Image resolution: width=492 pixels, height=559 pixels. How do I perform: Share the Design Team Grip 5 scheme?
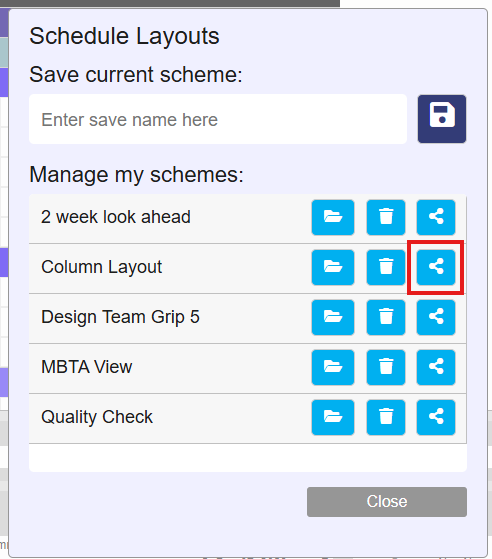[x=436, y=317]
